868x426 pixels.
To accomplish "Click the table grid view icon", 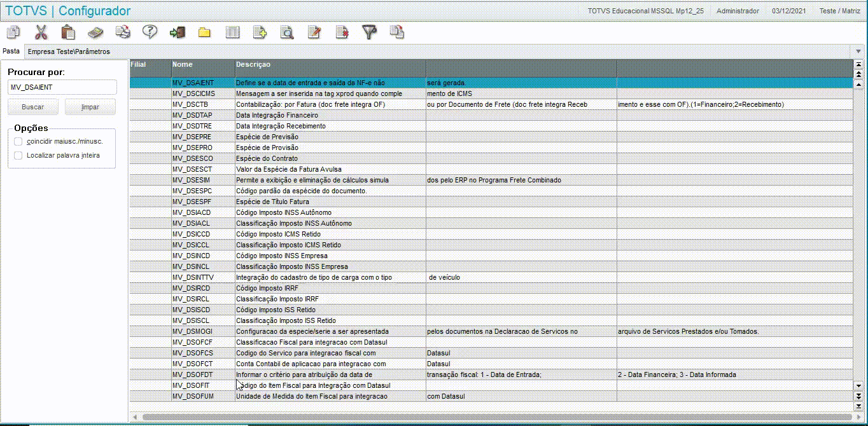I will click(x=233, y=32).
